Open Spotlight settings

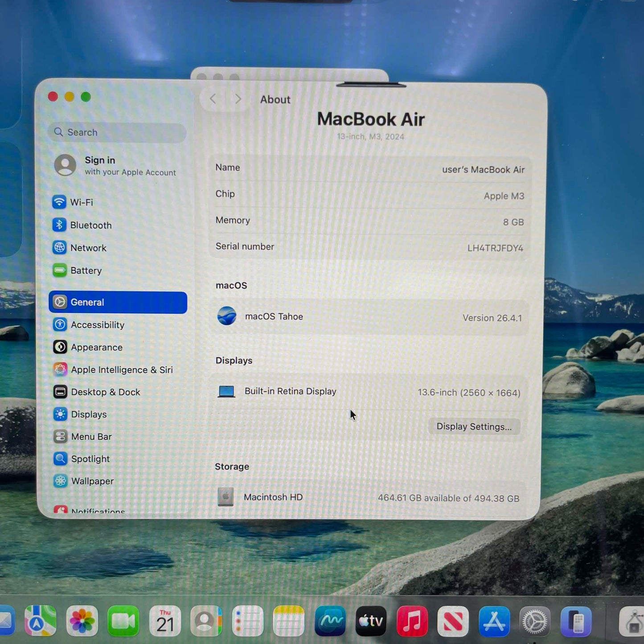[x=82, y=459]
